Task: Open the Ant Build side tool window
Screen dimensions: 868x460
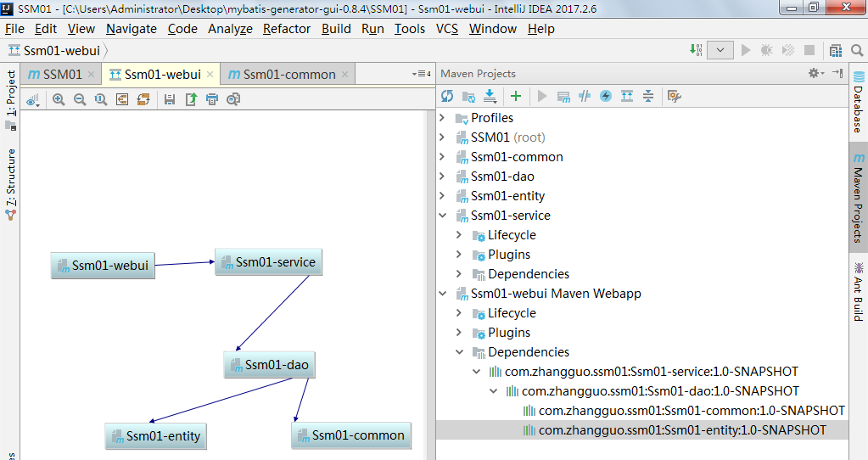Action: point(858,292)
